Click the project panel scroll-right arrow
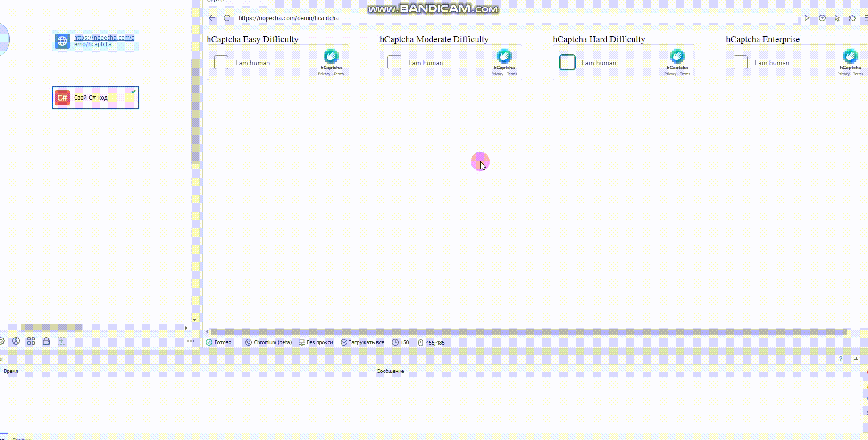The height and width of the screenshot is (440, 868). (x=186, y=328)
